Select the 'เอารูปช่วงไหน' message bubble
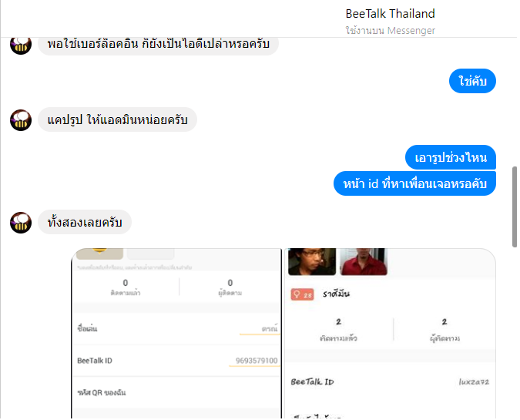Viewport: 520px width, 420px height. tap(451, 157)
